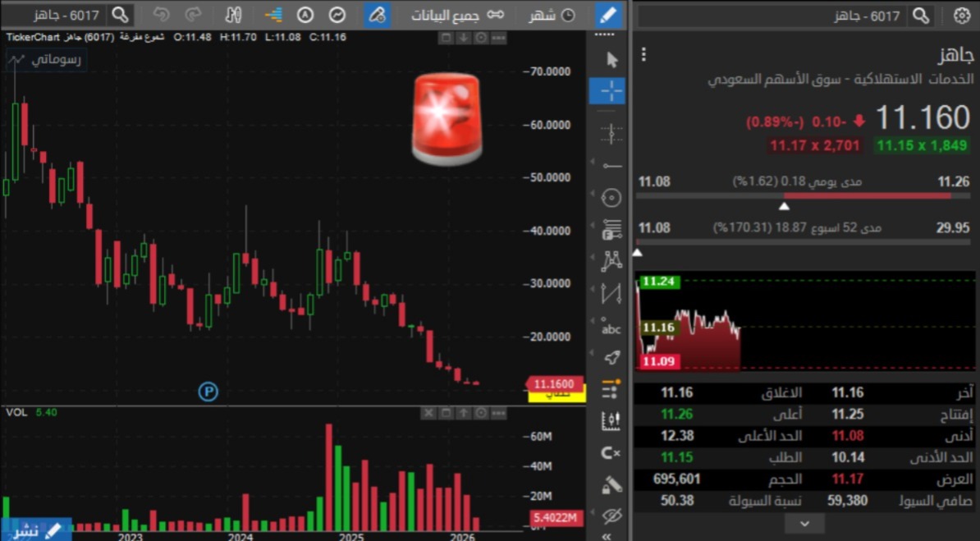This screenshot has height=541, width=980.
Task: Open the candlestick chart type icon
Action: pos(233,15)
